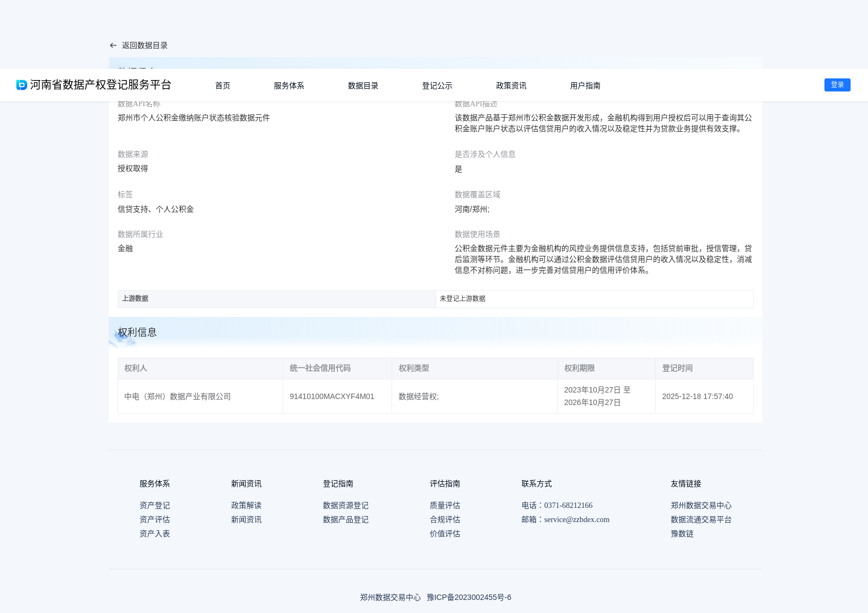Open 用户指南 navigation item
Image resolution: width=868 pixels, height=613 pixels.
[x=585, y=85]
